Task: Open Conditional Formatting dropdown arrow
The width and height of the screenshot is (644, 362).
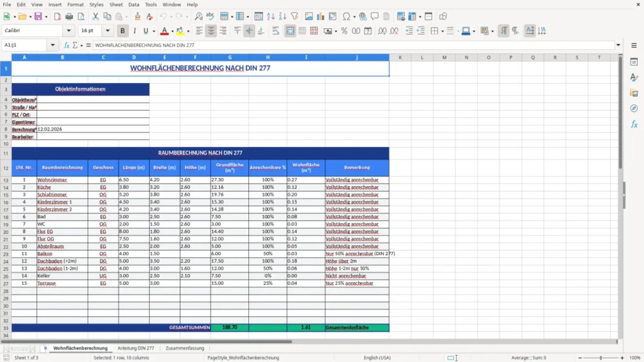Action: pos(492,31)
